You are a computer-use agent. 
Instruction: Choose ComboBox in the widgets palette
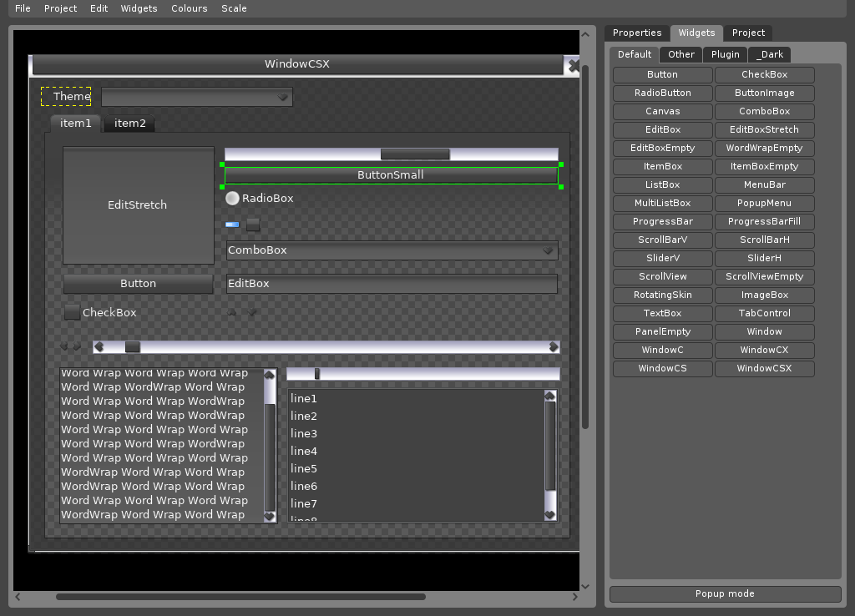click(765, 111)
